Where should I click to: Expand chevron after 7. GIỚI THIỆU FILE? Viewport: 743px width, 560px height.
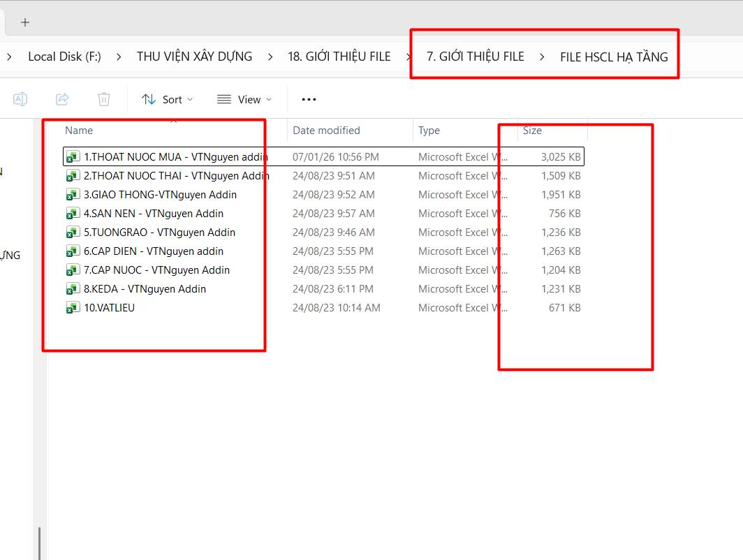[542, 57]
